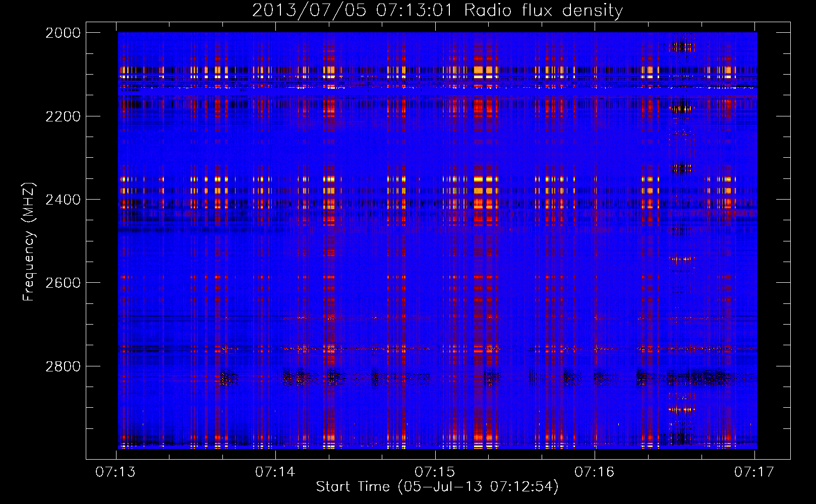816x504 pixels.
Task: Select the 2000 frequency tick label
Action: click(x=63, y=33)
